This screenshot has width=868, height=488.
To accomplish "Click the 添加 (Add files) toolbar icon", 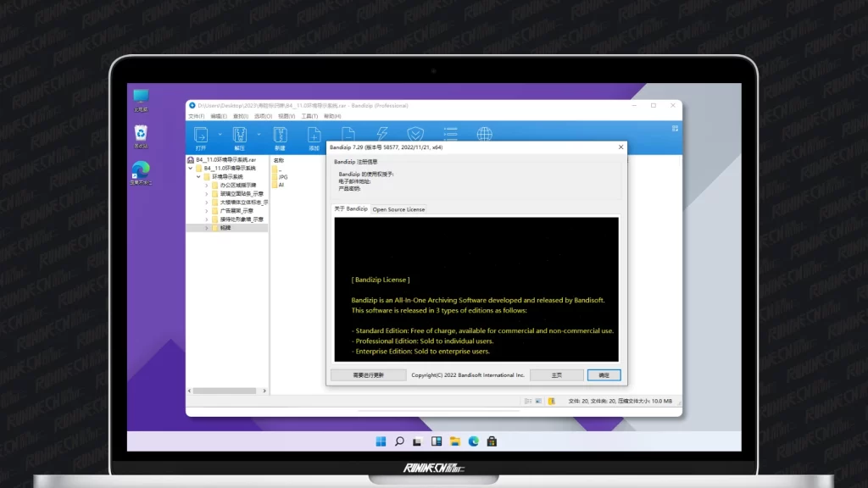I will 314,135.
